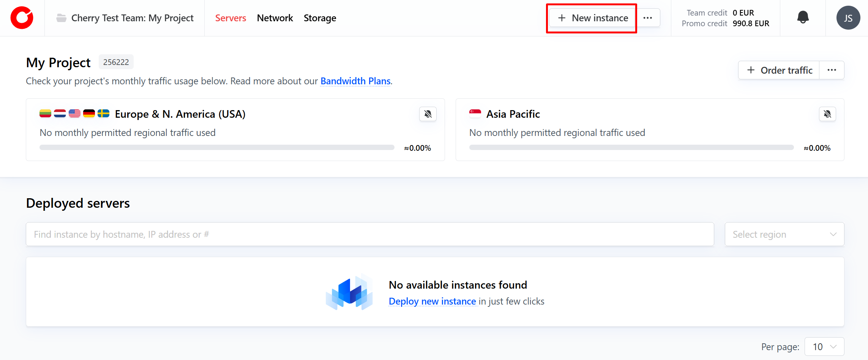The height and width of the screenshot is (360, 868).
Task: Switch to the Servers tab
Action: coord(230,18)
